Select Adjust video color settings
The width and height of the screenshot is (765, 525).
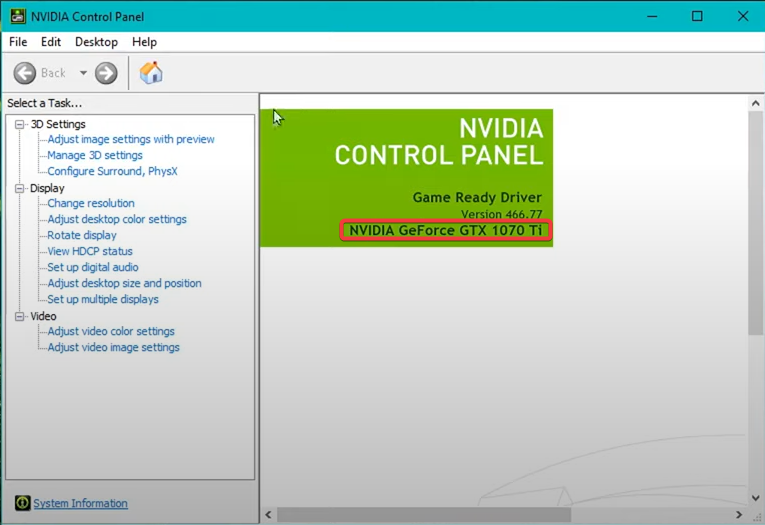click(x=111, y=331)
